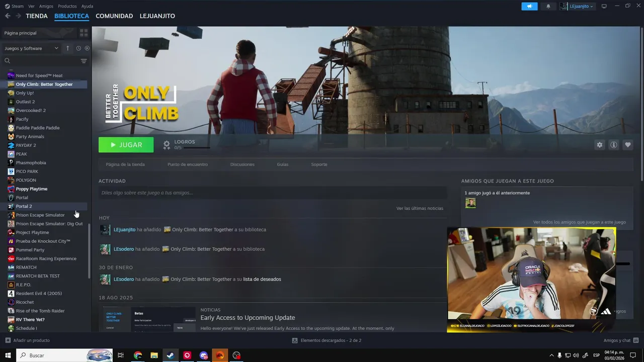Click the activity comment input field
Image resolution: width=644 pixels, height=362 pixels.
[273, 193]
